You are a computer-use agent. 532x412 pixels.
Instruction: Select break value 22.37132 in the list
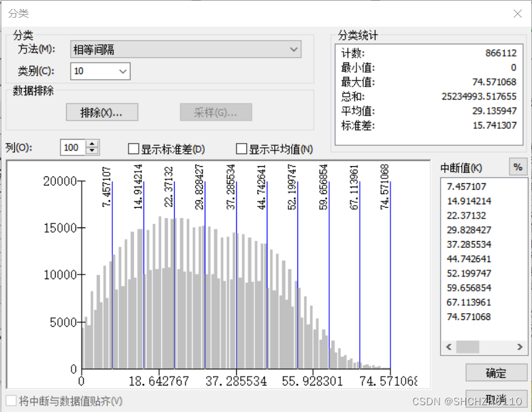tap(466, 215)
